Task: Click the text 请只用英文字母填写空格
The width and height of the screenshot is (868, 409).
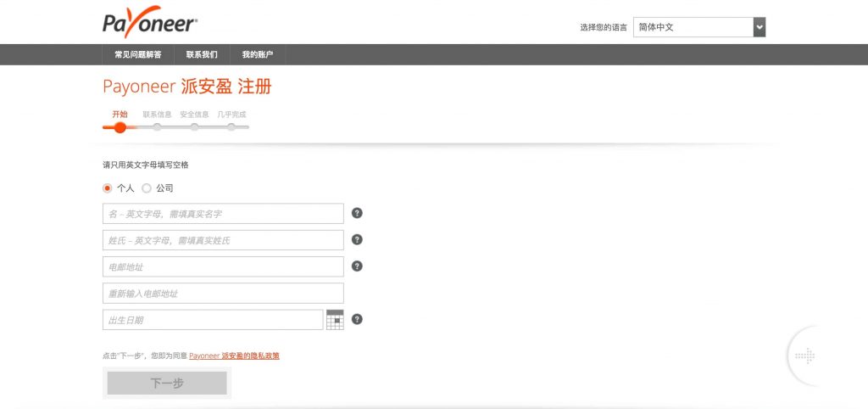Action: (x=146, y=165)
